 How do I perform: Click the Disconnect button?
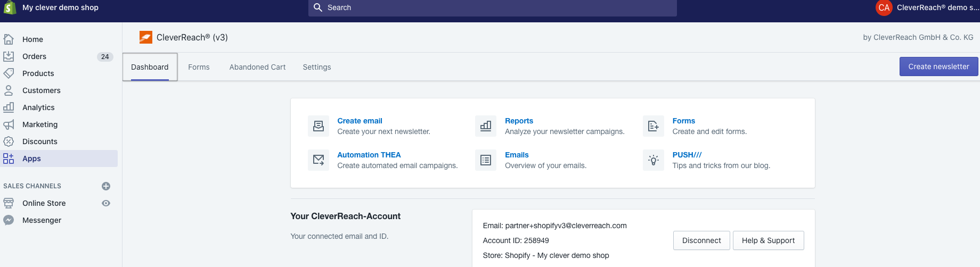tap(701, 240)
